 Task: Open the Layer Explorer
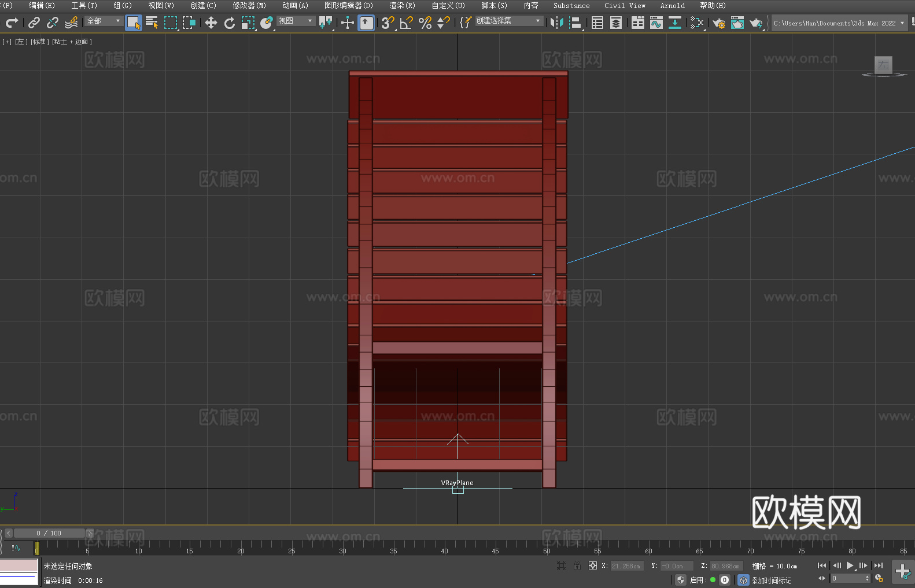[616, 23]
